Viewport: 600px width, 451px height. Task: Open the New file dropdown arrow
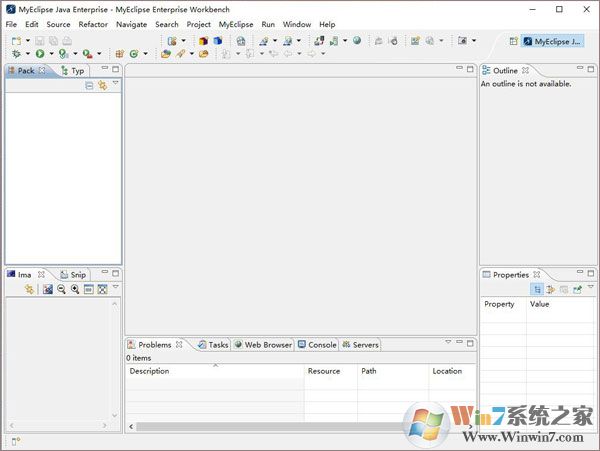27,41
